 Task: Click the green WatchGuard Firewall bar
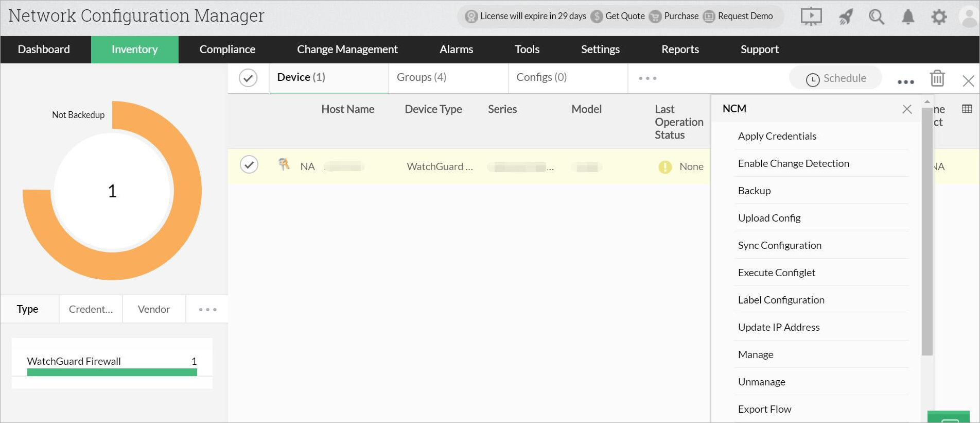[x=112, y=372]
